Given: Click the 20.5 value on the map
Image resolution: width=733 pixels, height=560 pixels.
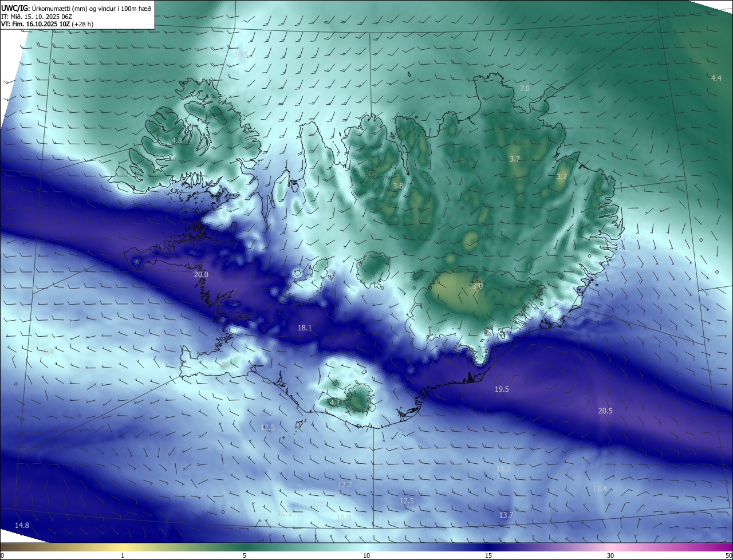Looking at the screenshot, I should coord(605,411).
